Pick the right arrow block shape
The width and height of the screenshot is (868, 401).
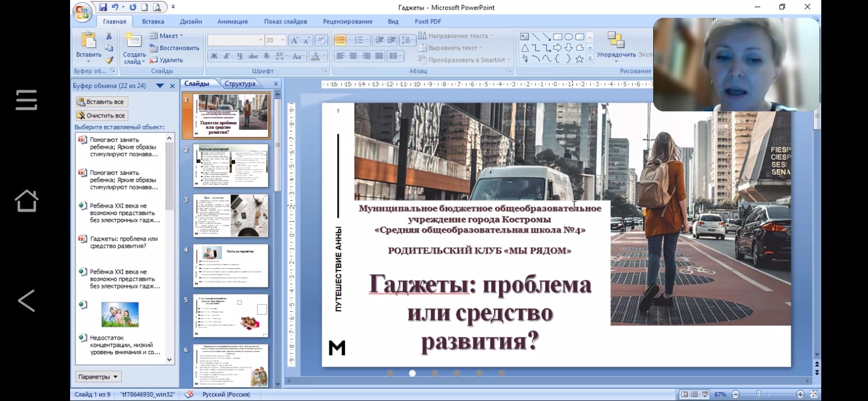(x=558, y=47)
